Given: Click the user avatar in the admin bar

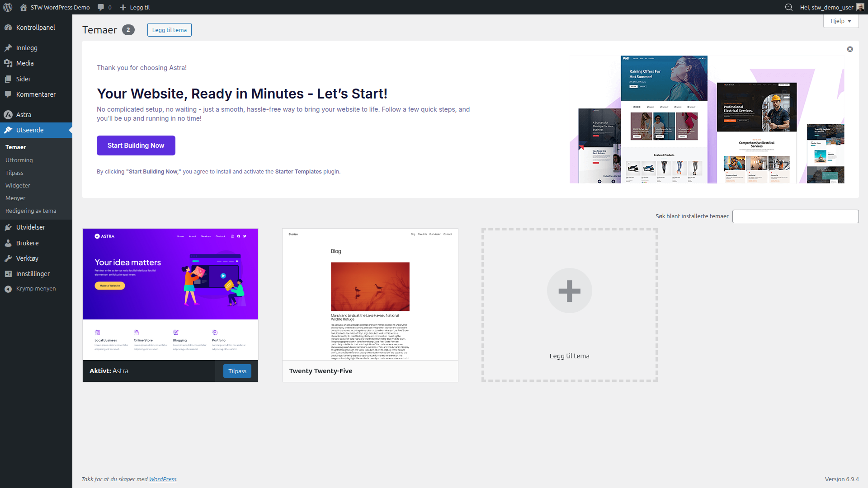Looking at the screenshot, I should point(860,7).
